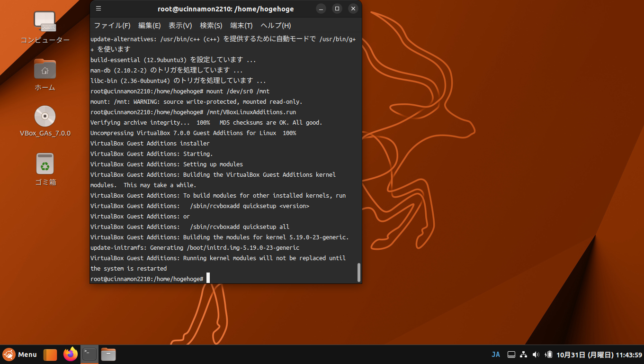This screenshot has height=364, width=644.
Task: Click the 'VirtualBox Guest Additions: or' line
Action: pyautogui.click(x=140, y=216)
